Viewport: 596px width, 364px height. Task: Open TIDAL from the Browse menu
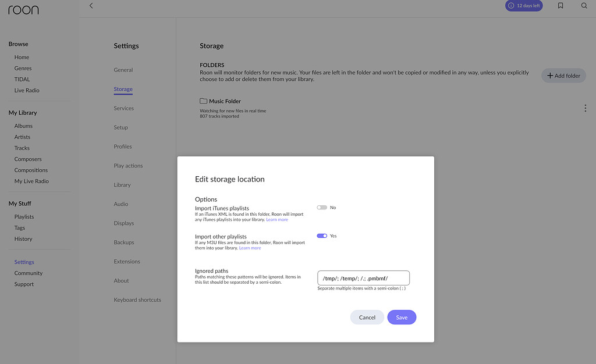click(22, 79)
